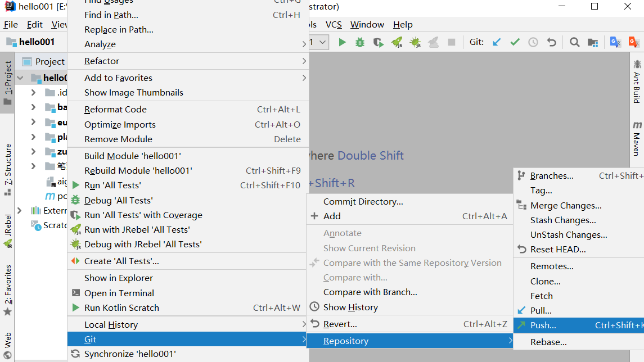Viewport: 644px width, 362px height.
Task: Select Stash Changes entry
Action: tap(579, 220)
